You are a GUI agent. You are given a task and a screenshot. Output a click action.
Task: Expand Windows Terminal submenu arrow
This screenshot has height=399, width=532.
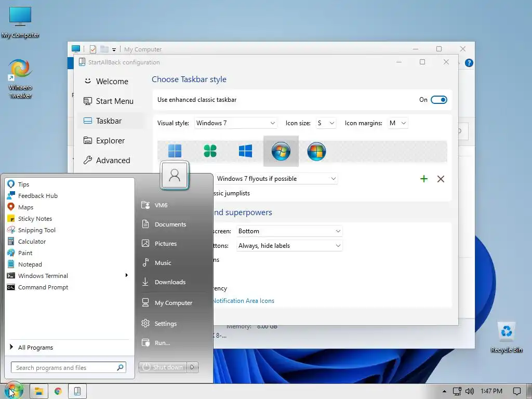pos(127,275)
